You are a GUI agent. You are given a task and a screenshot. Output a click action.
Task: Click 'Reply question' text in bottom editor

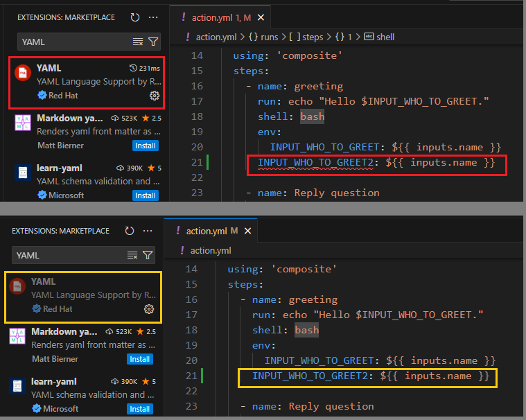point(331,406)
